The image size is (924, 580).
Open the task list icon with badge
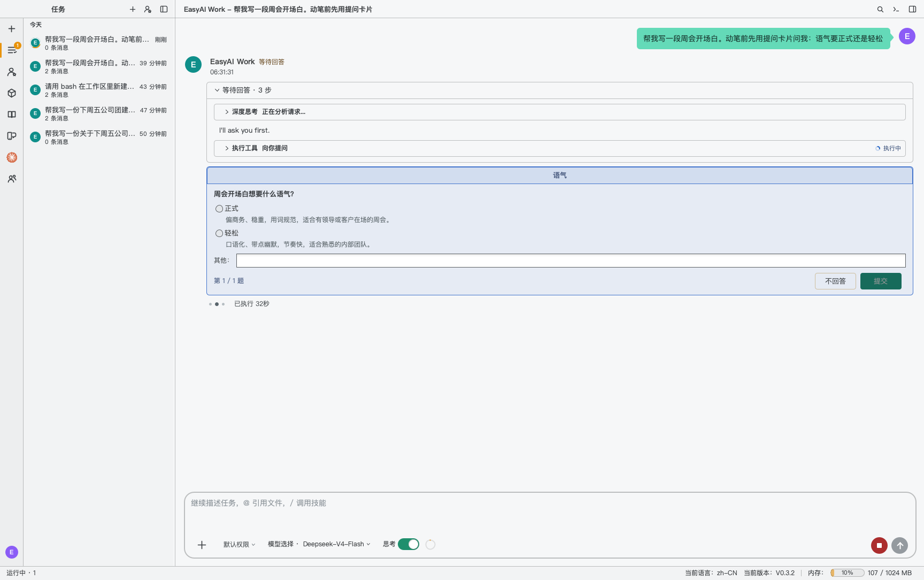click(12, 50)
